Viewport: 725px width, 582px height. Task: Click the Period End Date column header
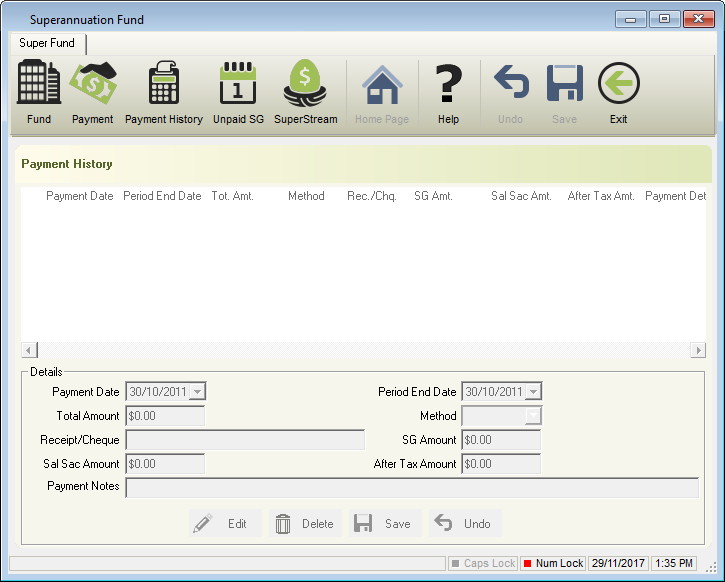click(162, 196)
